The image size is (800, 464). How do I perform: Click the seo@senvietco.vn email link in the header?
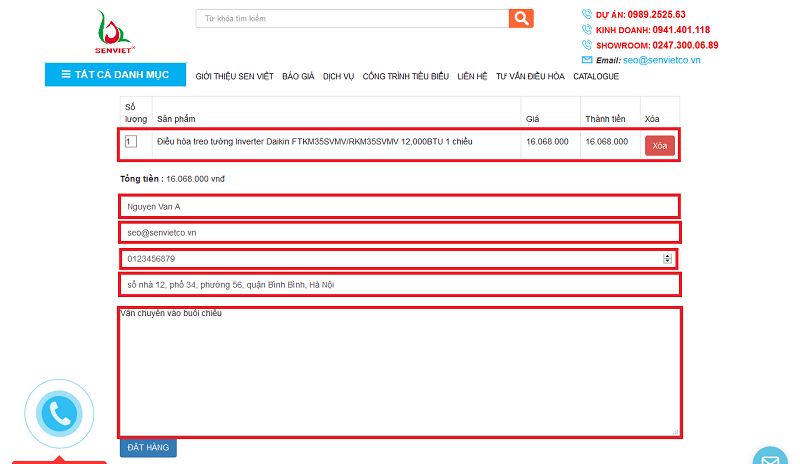[x=662, y=60]
